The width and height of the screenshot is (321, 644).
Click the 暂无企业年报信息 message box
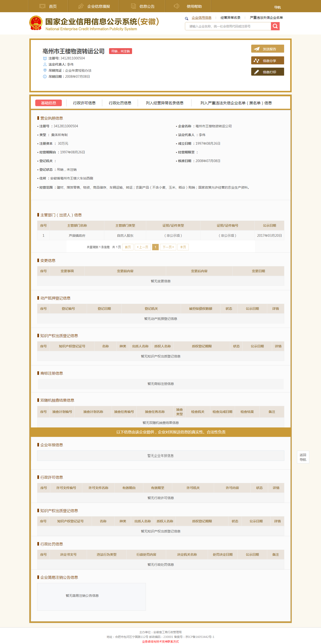point(161,456)
